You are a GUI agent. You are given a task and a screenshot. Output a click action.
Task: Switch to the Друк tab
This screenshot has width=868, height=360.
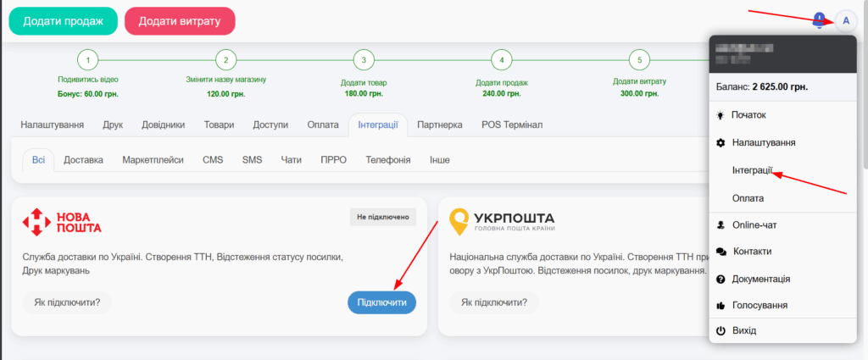[x=113, y=125]
